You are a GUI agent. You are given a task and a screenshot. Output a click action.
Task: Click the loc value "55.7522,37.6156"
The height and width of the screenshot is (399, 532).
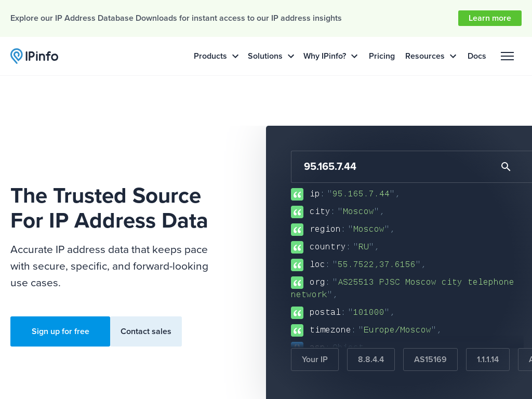[377, 264]
